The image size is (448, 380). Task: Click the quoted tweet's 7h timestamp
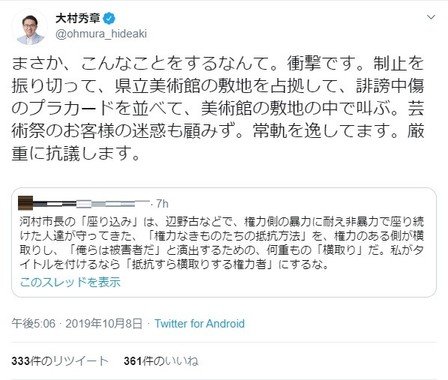click(162, 204)
